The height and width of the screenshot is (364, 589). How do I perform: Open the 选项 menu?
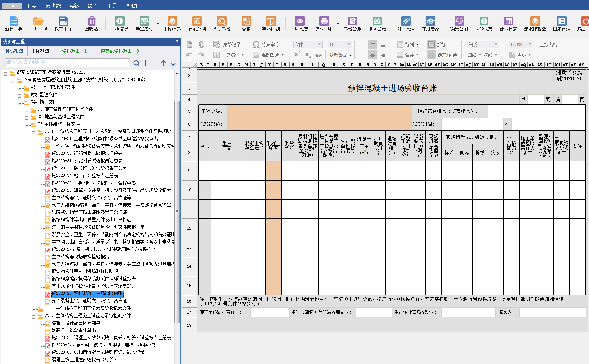click(x=92, y=6)
